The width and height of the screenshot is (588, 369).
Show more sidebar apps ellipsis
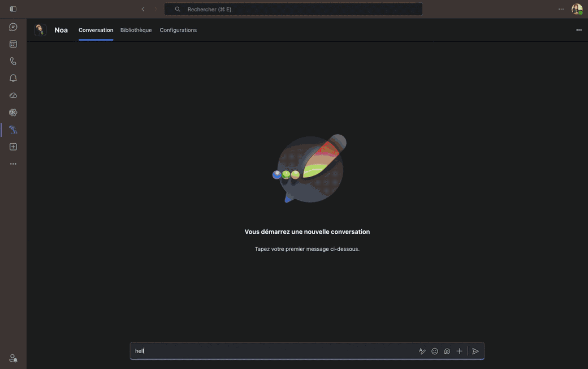(x=13, y=164)
